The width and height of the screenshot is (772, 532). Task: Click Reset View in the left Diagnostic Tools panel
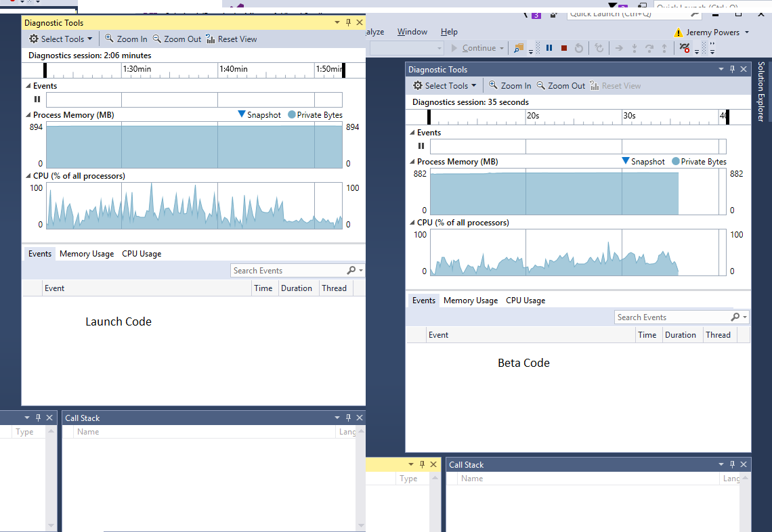click(231, 39)
